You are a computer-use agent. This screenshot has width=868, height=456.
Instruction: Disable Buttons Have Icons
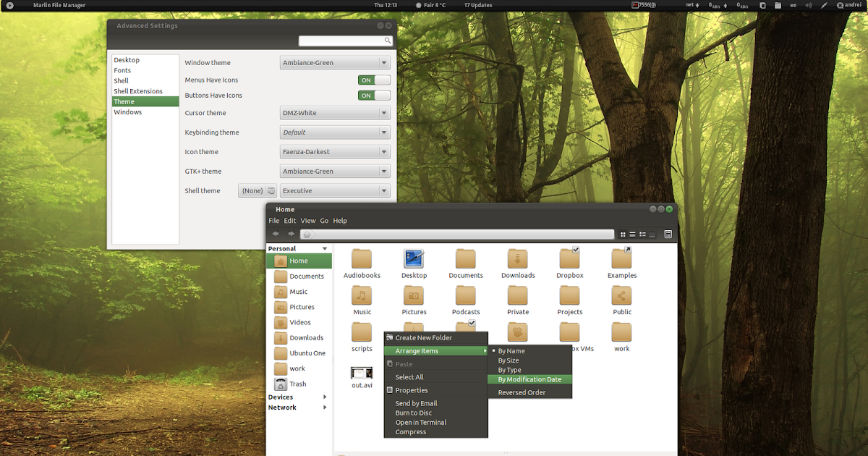373,95
